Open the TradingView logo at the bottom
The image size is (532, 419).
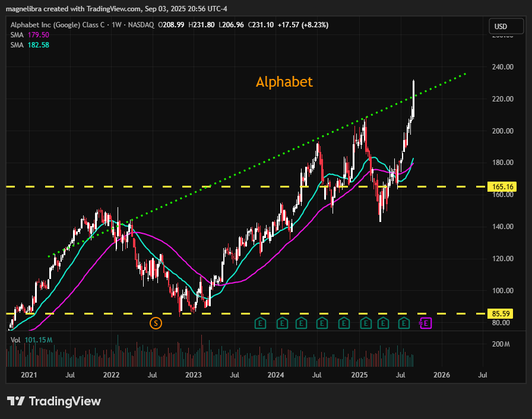click(x=54, y=401)
